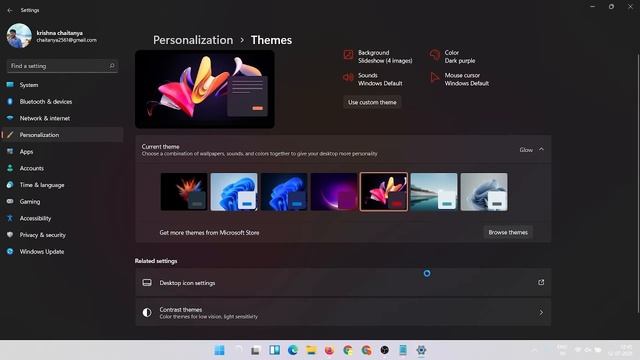
Task: Open File Explorer from the taskbar
Action: [x=311, y=350]
